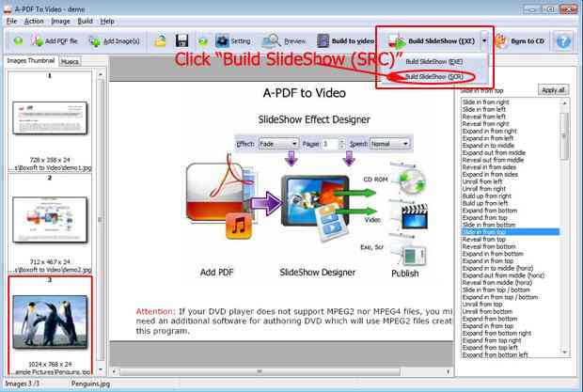Select 'Slide in from top / bottom' effect
Image resolution: width=583 pixels, height=392 pixels.
click(496, 290)
